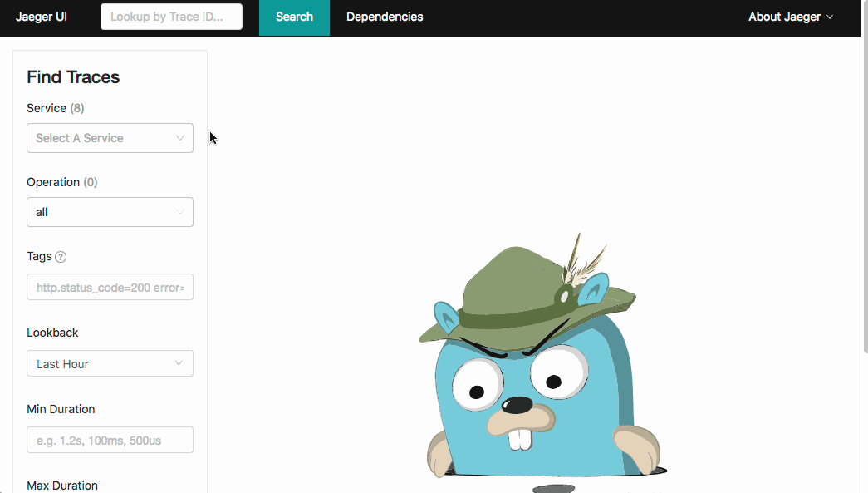The image size is (868, 493).
Task: Focus the Min Duration input field
Action: (110, 440)
